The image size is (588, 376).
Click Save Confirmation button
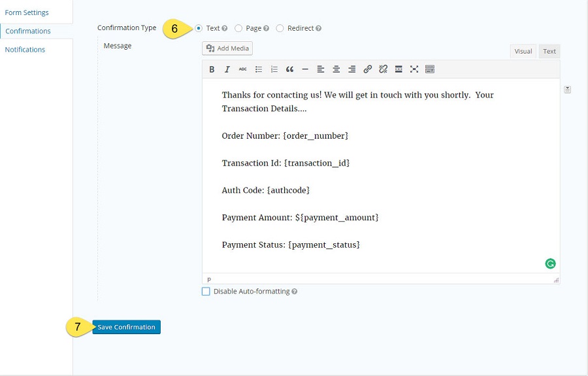126,327
